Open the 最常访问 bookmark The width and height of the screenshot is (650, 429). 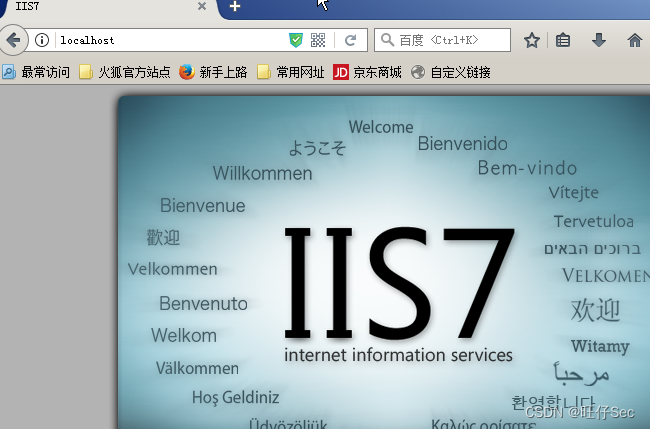pyautogui.click(x=36, y=72)
